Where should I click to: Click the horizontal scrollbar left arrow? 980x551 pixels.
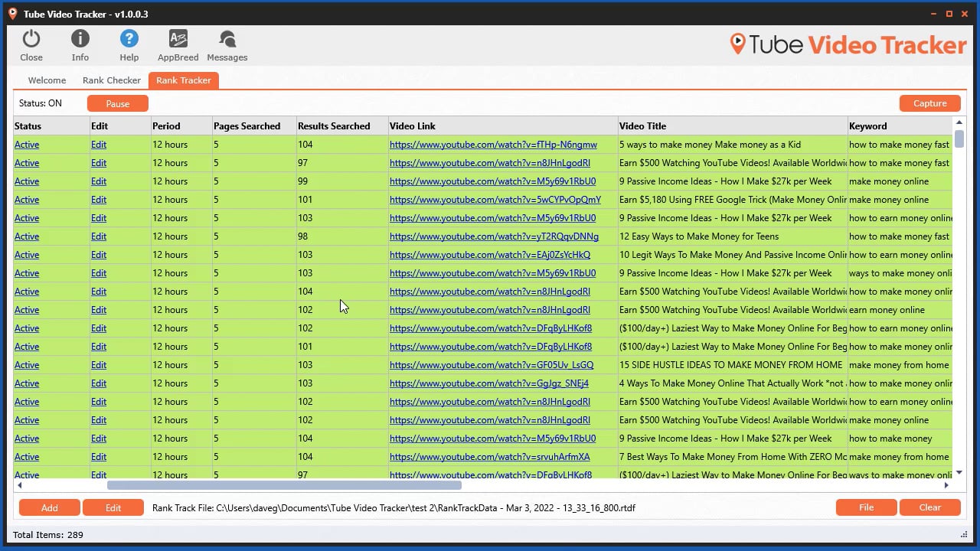[19, 485]
